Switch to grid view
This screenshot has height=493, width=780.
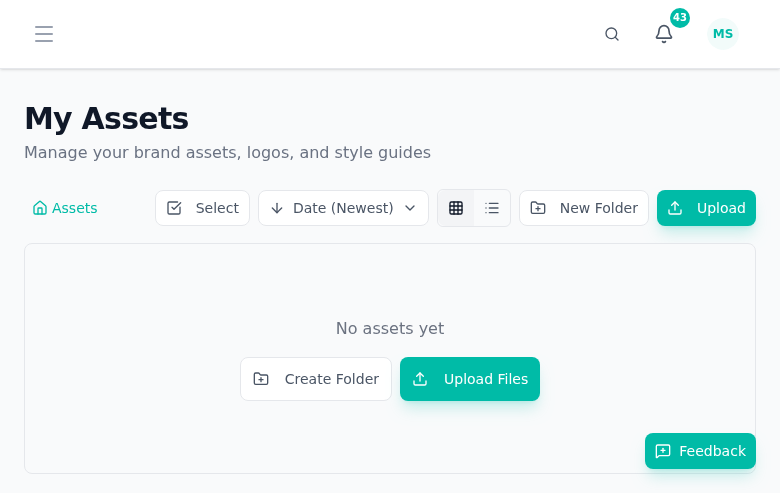pyautogui.click(x=456, y=208)
